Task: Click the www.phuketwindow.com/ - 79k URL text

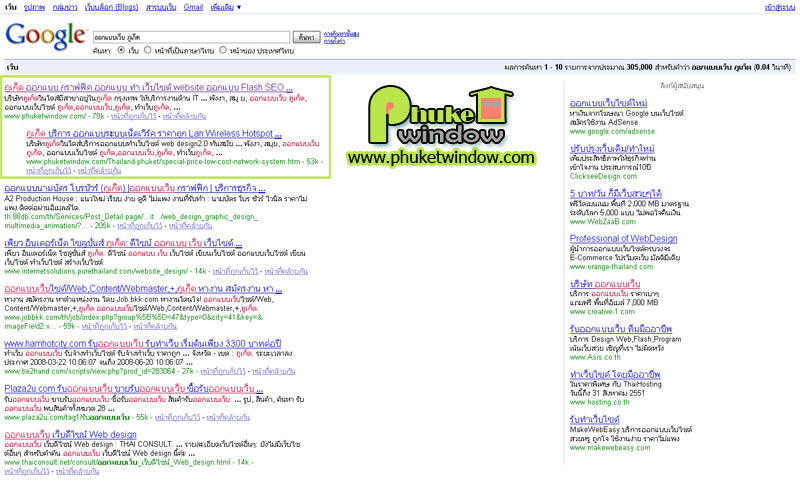Action: tap(54, 116)
